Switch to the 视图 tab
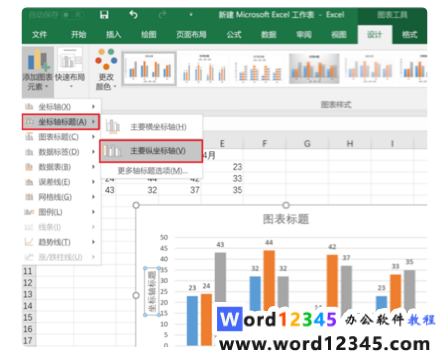The height and width of the screenshot is (360, 440). 339,34
